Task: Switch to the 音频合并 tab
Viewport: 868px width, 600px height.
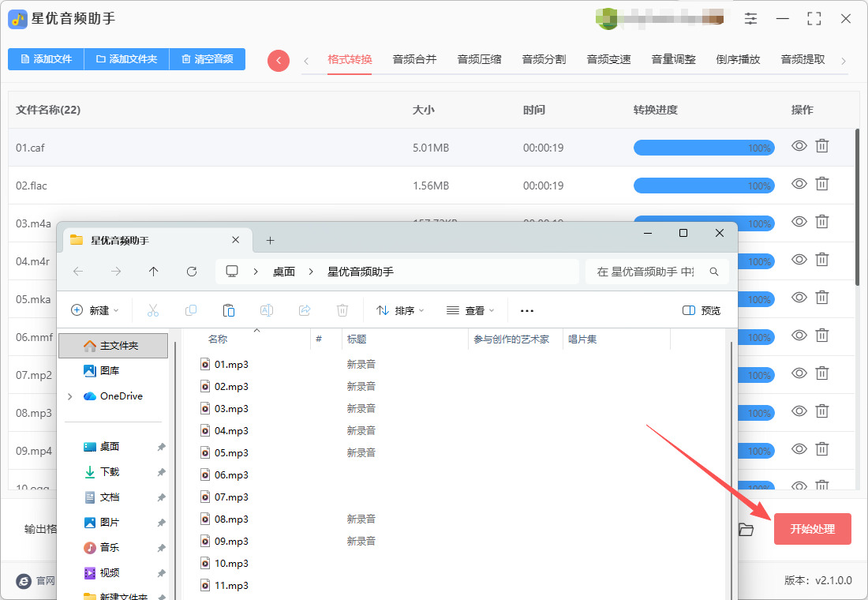Action: [x=414, y=59]
